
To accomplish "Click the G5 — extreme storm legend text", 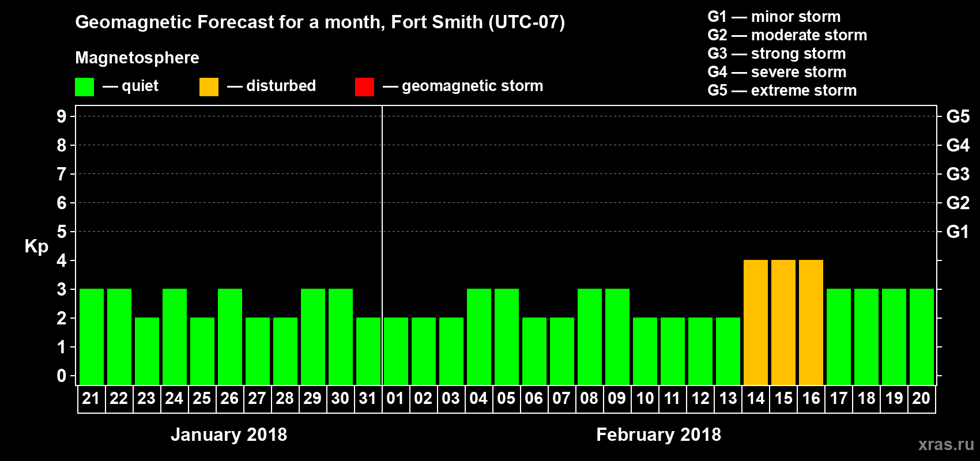I will [x=782, y=90].
